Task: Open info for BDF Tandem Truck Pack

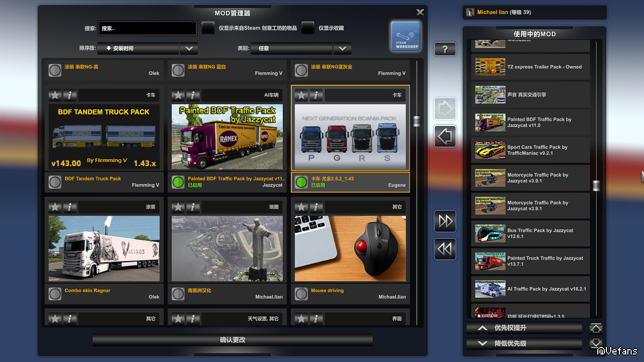Action: coord(70,95)
